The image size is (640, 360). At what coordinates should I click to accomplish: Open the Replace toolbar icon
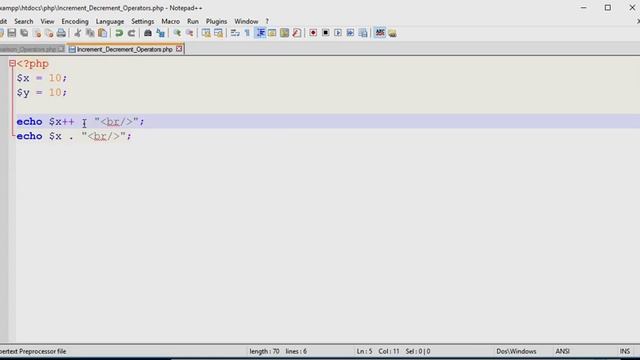pos(160,33)
